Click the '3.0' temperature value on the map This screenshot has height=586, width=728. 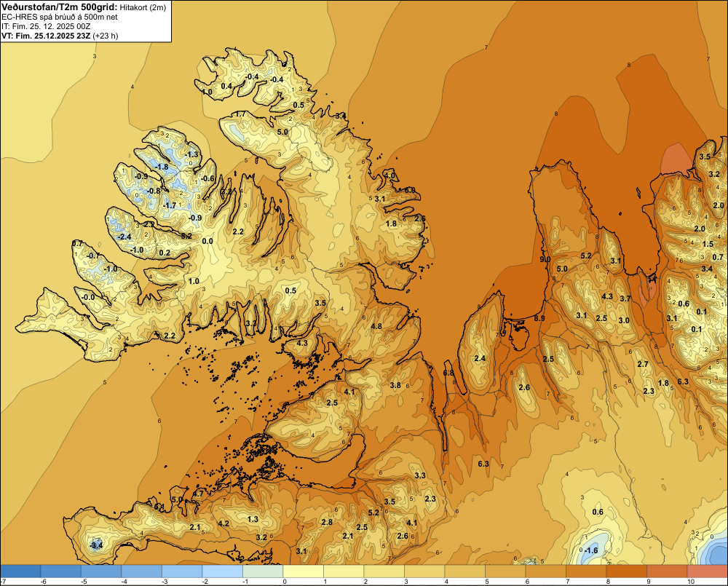624,320
